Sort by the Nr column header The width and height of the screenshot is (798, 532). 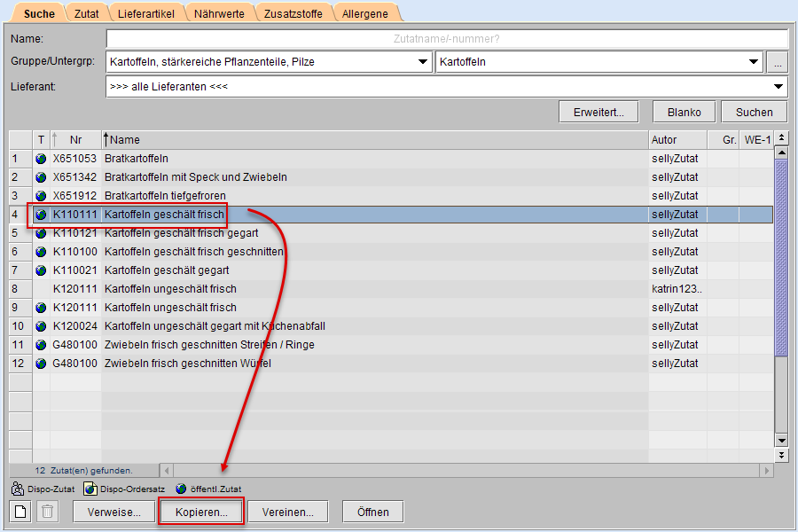[x=76, y=139]
